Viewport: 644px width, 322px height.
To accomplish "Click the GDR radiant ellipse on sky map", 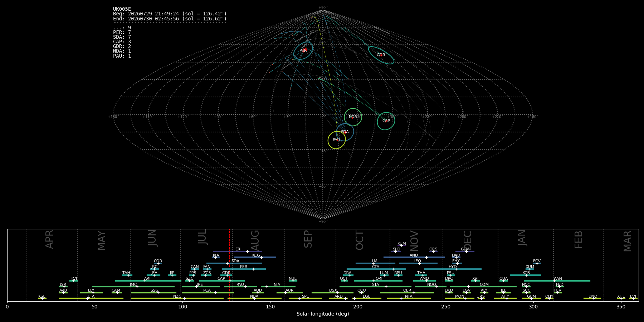I will point(381,55).
